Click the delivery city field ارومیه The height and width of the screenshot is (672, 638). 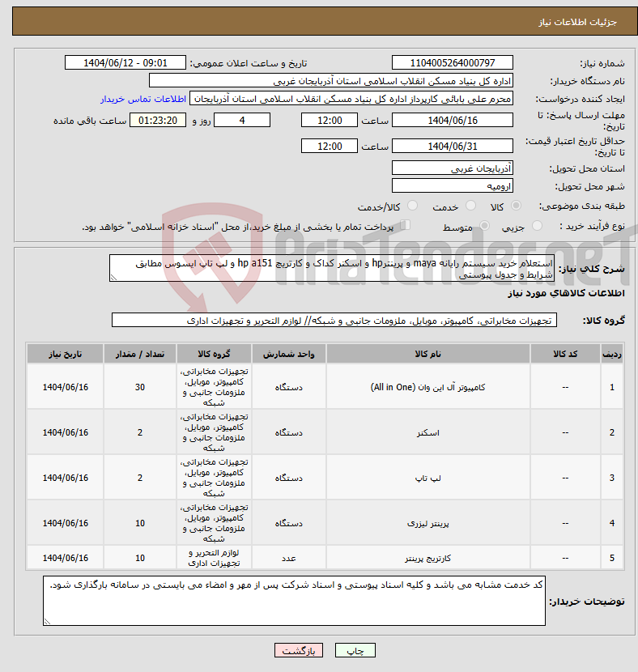coord(453,185)
